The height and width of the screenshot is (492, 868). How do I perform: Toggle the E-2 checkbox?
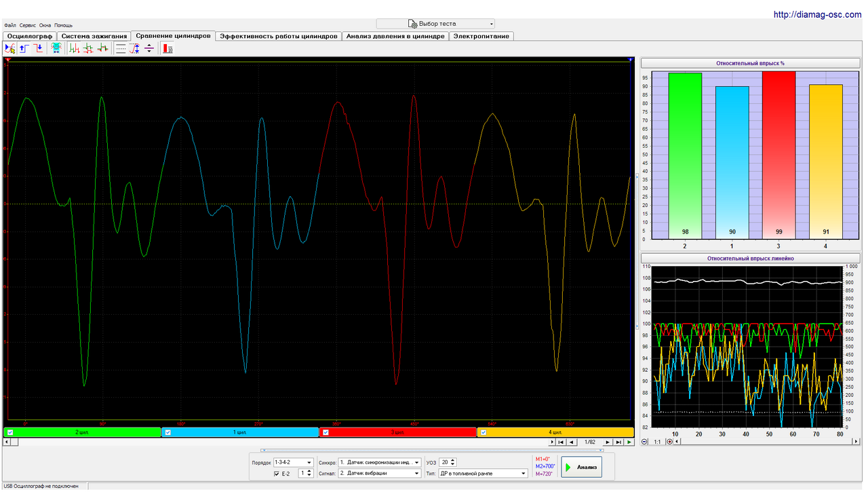[277, 473]
